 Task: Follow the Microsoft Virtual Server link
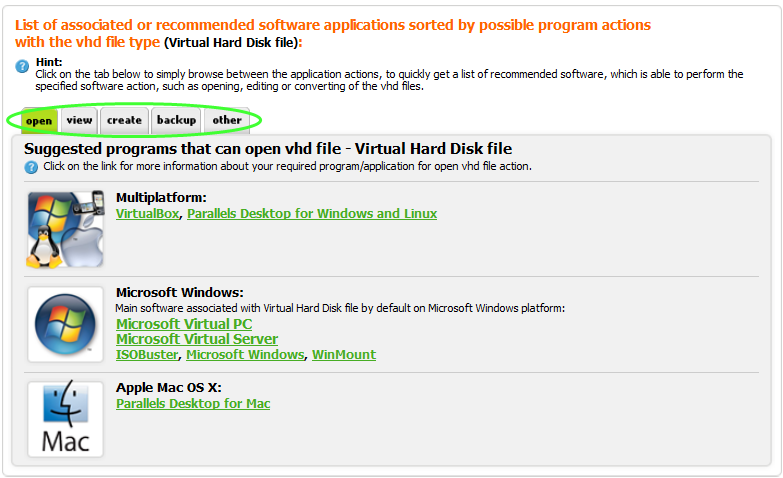pos(197,339)
